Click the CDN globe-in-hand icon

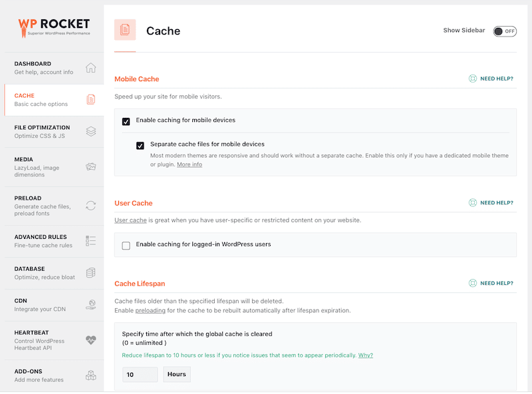click(x=90, y=305)
